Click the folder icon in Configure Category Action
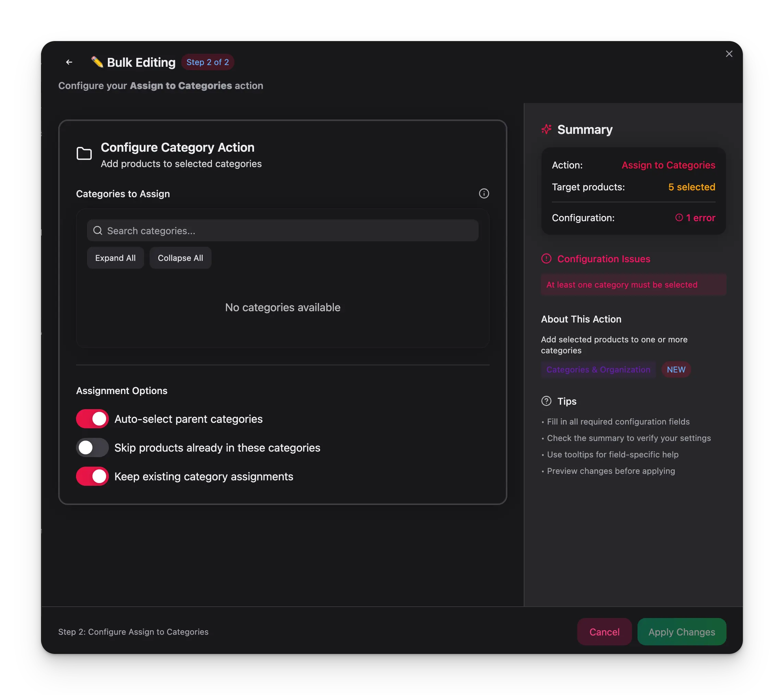Screen dimensions: 784x695 pyautogui.click(x=84, y=153)
